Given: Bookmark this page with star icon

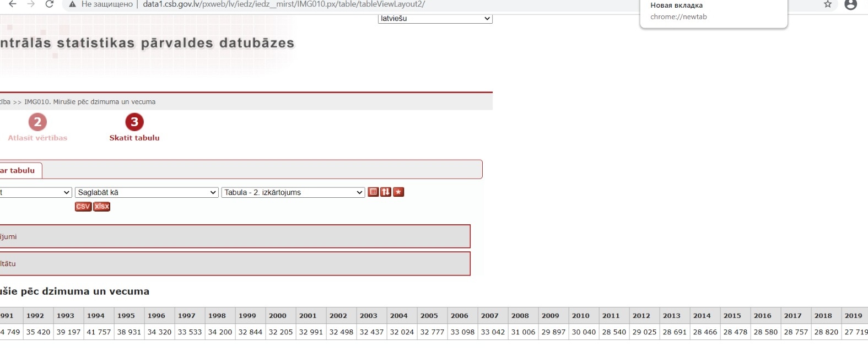Looking at the screenshot, I should pos(827,4).
